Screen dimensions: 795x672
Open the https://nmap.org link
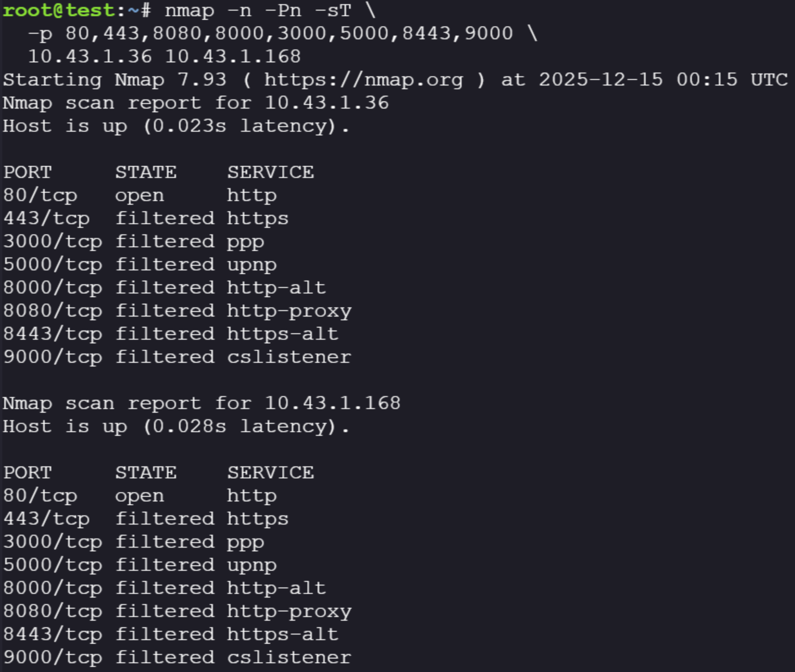[x=363, y=80]
